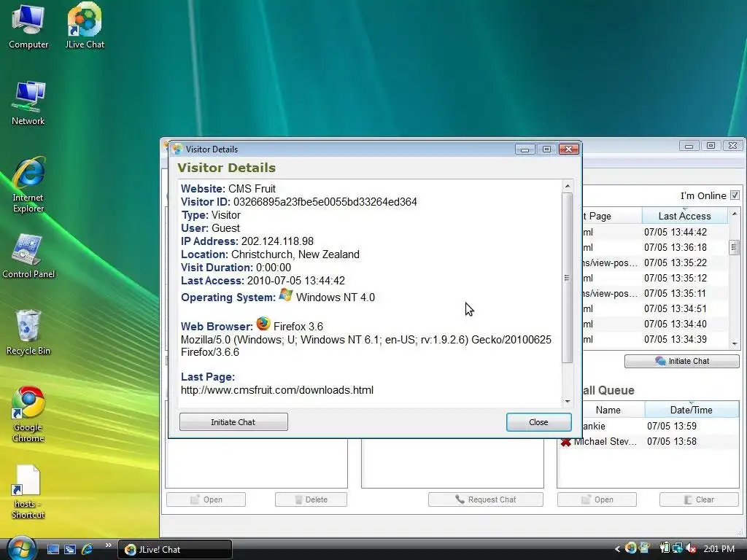This screenshot has height=560, width=747.
Task: Minimize the main JLive Chat window
Action: pyautogui.click(x=689, y=146)
